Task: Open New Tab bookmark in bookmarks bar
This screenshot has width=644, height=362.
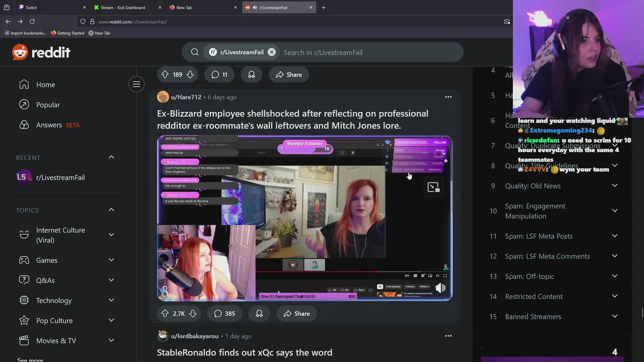Action: pos(99,33)
